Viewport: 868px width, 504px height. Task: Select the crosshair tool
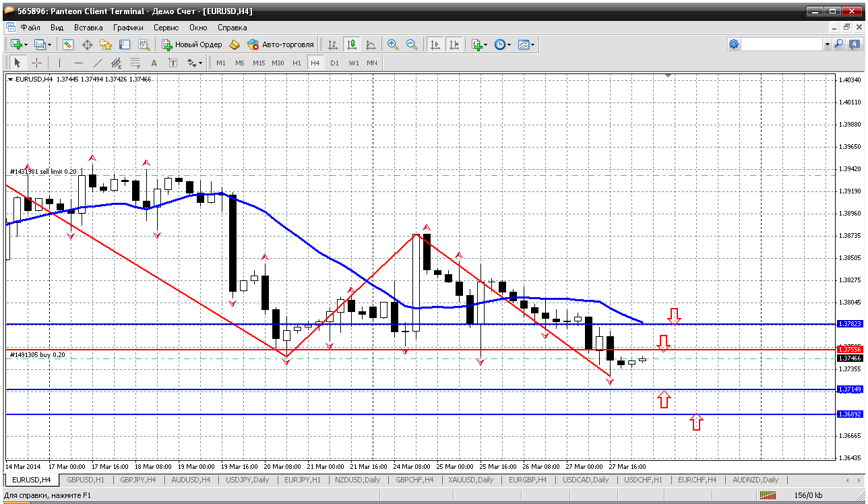point(36,63)
